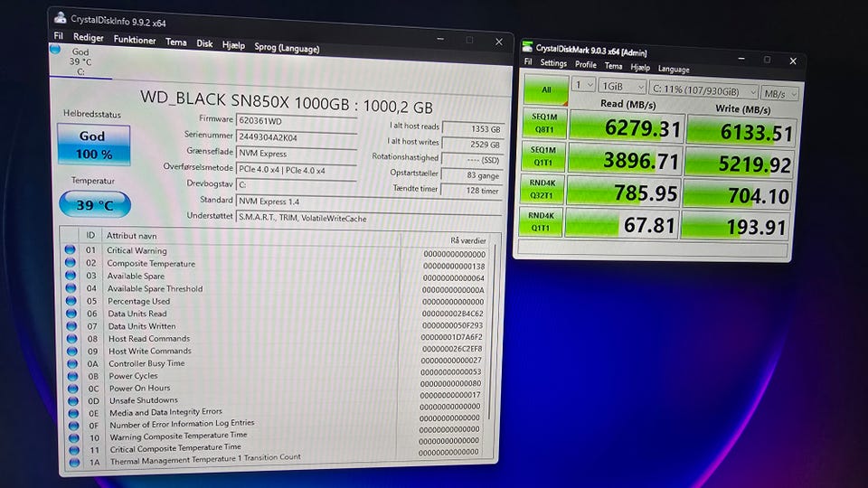The image size is (868, 488).
Task: Start the SEQ1M Q1T1 benchmark
Action: point(543,156)
